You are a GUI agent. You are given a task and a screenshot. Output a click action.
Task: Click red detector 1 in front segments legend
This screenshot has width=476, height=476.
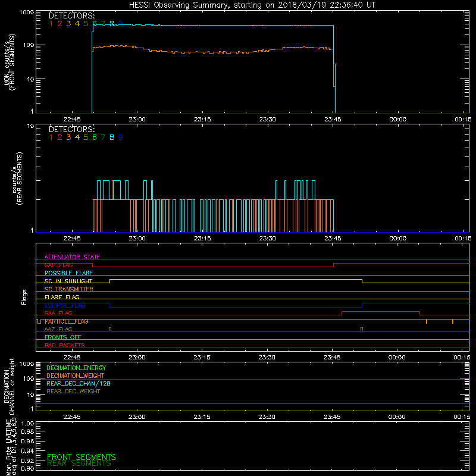pos(51,23)
